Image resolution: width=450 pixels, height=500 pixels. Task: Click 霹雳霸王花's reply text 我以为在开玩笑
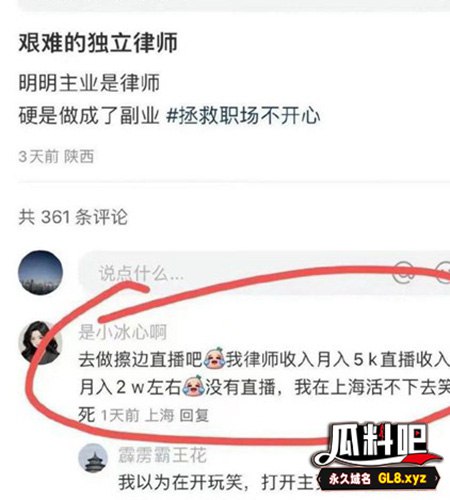coord(180,482)
